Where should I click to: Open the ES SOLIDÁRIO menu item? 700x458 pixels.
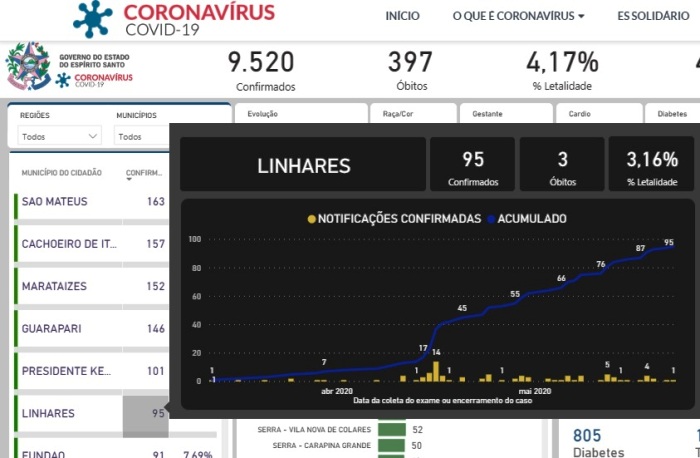pos(653,16)
